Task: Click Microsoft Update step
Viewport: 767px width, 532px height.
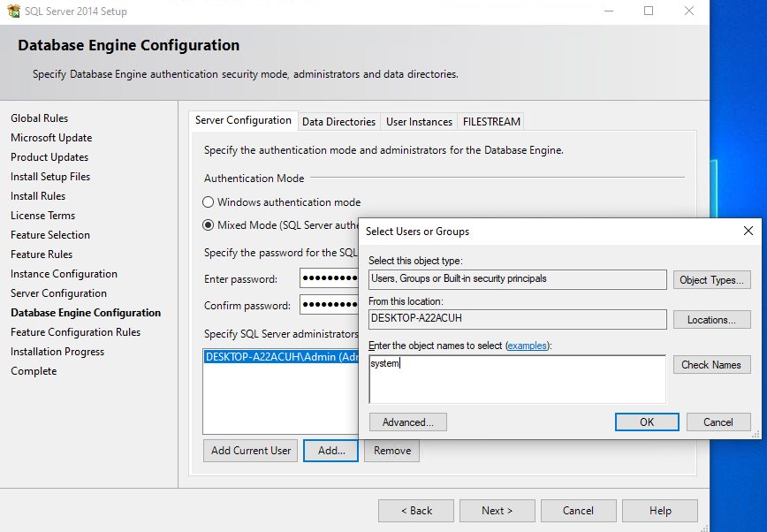Action: coord(51,138)
